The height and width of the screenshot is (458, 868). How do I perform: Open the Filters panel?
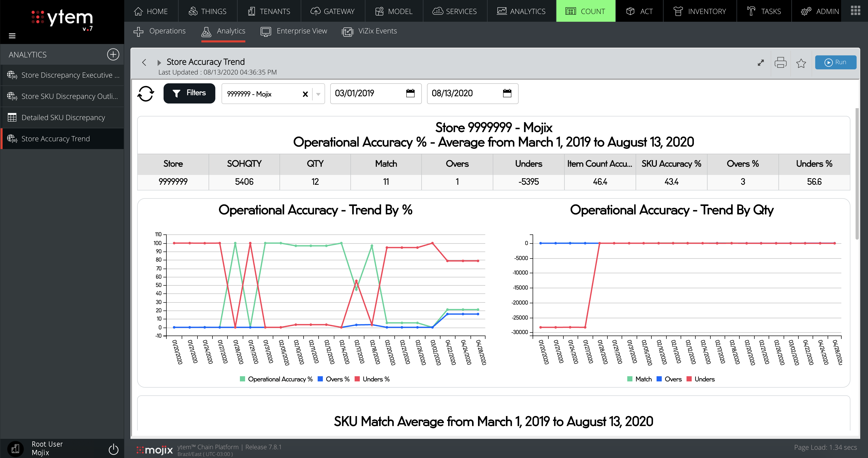click(x=189, y=93)
